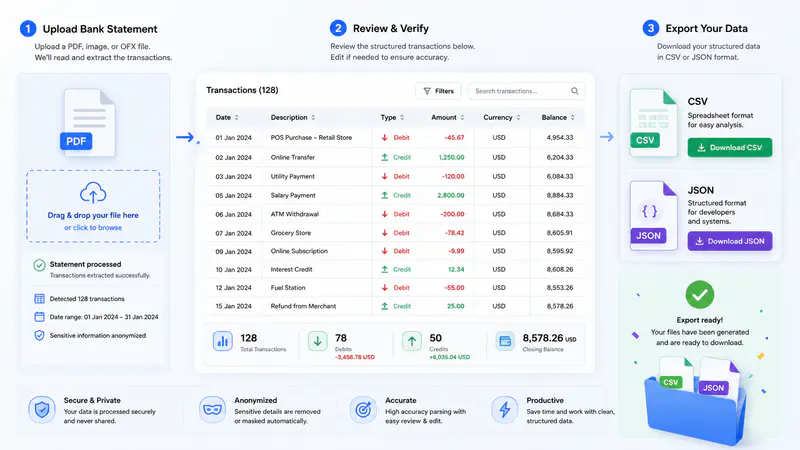
Task: Click the 8,605.91 balance cell
Action: pyautogui.click(x=560, y=233)
